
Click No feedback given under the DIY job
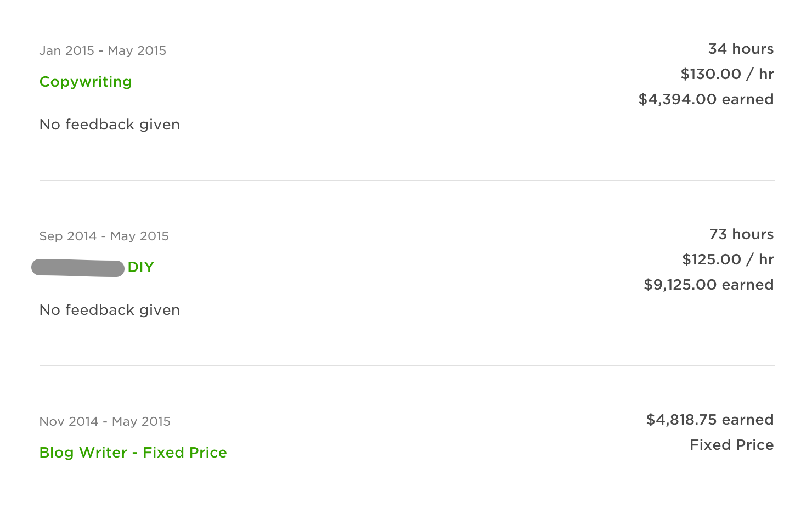[x=110, y=310]
